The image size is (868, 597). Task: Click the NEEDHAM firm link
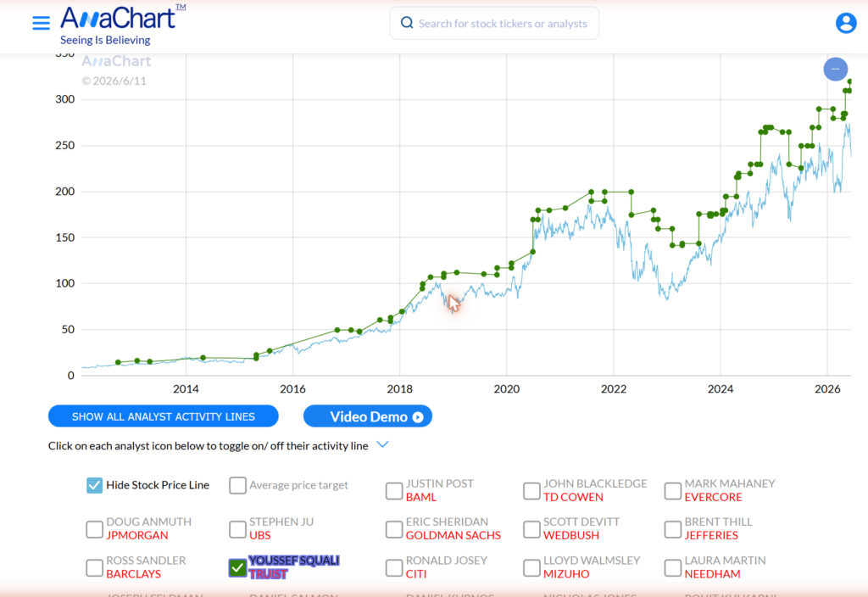click(x=712, y=574)
